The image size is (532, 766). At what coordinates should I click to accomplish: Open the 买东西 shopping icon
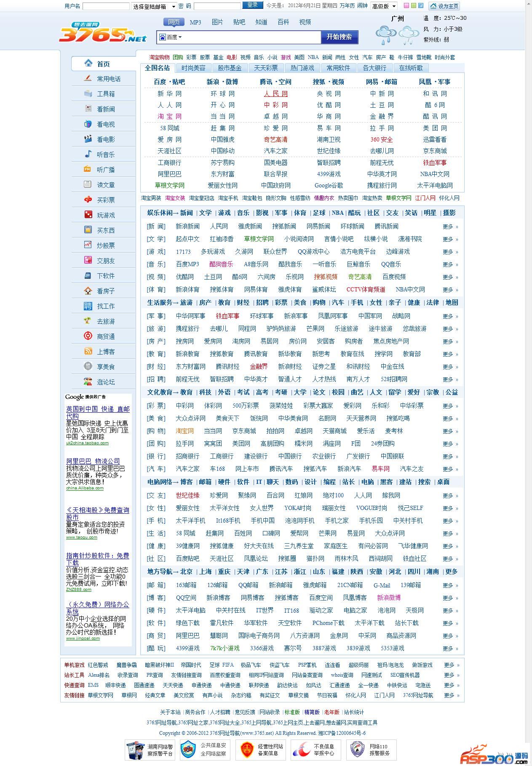pyautogui.click(x=88, y=230)
